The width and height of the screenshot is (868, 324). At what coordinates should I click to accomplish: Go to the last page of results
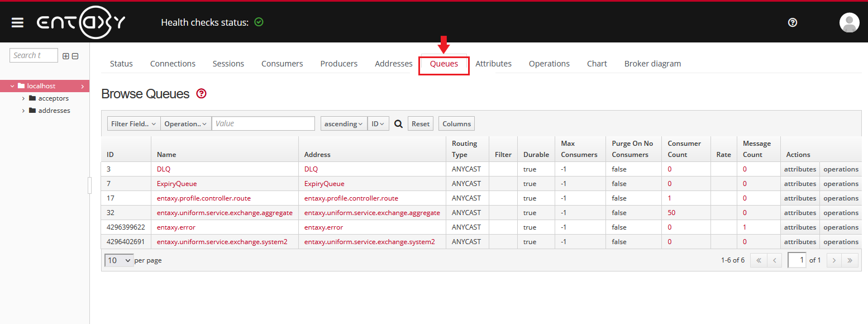(x=850, y=260)
